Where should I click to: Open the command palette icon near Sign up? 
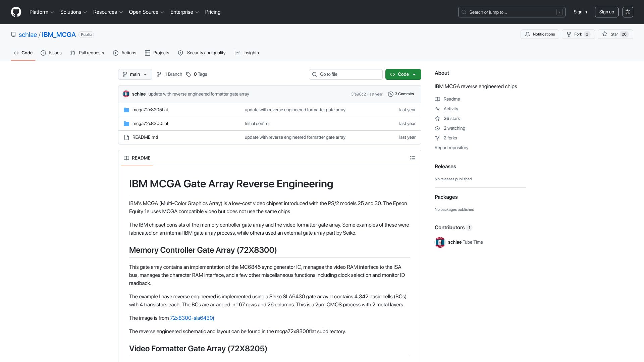[x=628, y=12]
